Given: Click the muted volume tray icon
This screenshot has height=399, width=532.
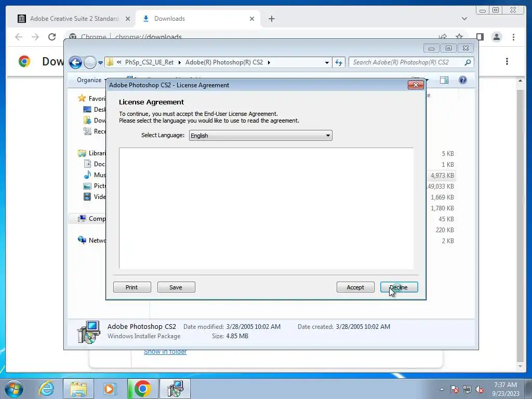Looking at the screenshot, I should pos(480,390).
